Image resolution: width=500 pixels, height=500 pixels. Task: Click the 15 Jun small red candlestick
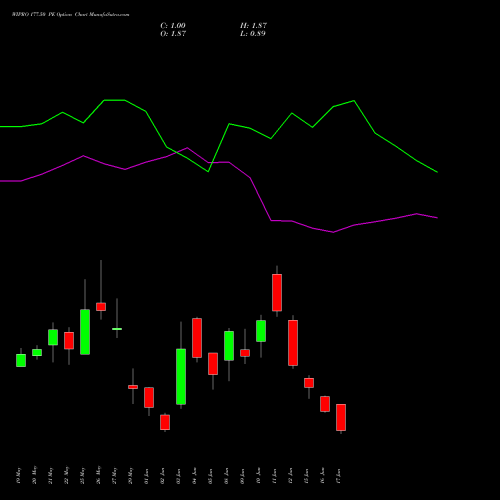309,383
